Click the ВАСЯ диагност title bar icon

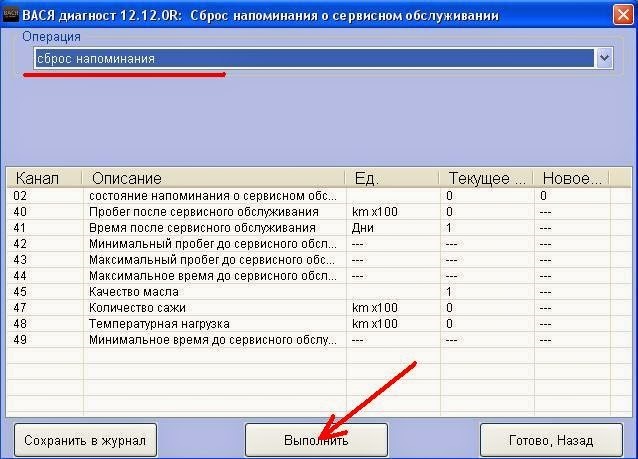click(10, 15)
